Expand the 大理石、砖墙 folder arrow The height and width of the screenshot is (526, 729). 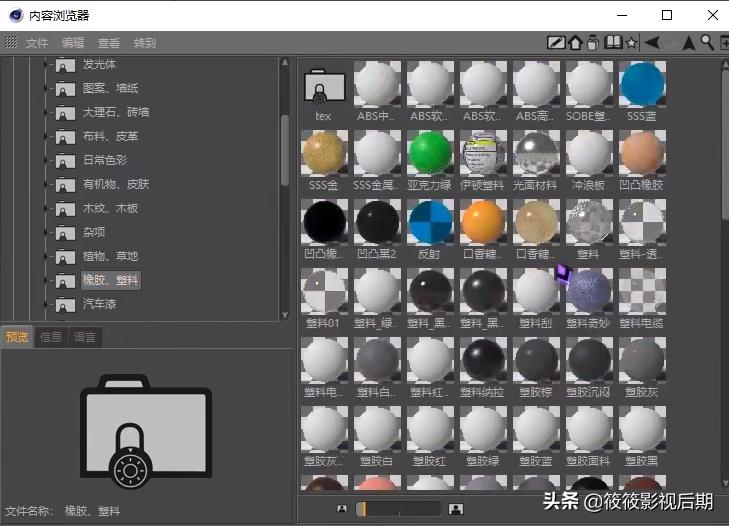[46, 113]
